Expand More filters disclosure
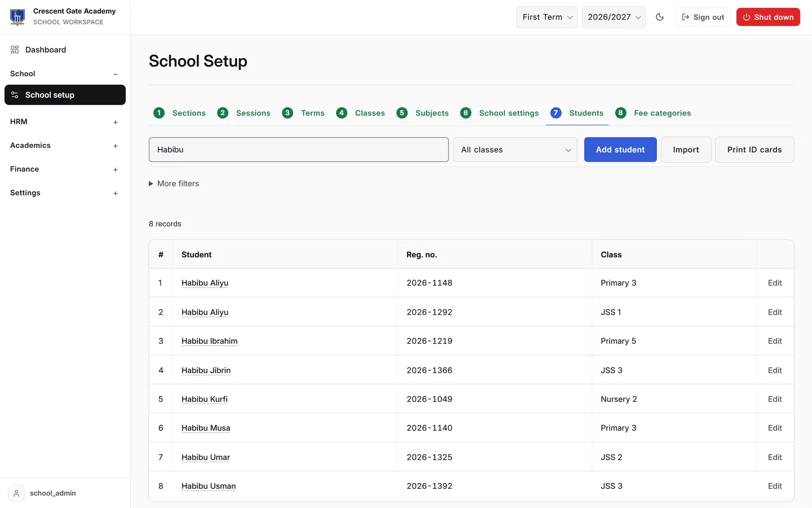The height and width of the screenshot is (508, 812). [x=174, y=183]
